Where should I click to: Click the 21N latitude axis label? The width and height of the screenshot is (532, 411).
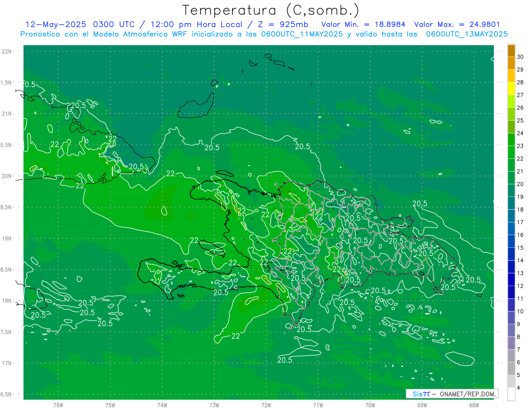[x=7, y=114]
